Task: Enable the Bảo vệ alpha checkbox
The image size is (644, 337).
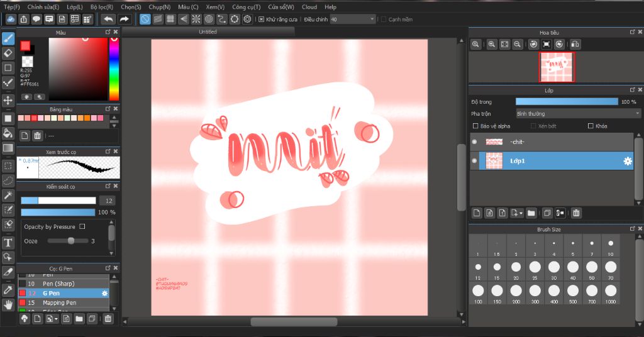Action: tap(475, 126)
